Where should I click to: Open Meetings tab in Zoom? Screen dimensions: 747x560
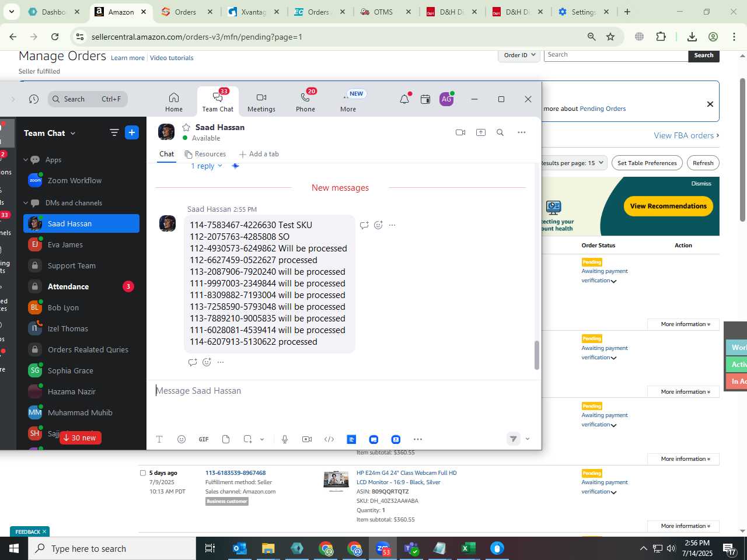(261, 101)
